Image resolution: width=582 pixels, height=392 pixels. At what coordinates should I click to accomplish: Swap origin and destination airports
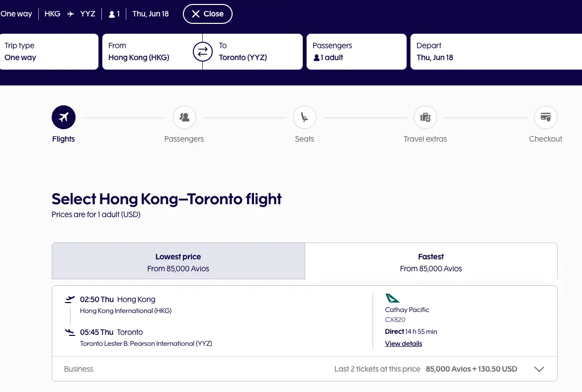(203, 52)
